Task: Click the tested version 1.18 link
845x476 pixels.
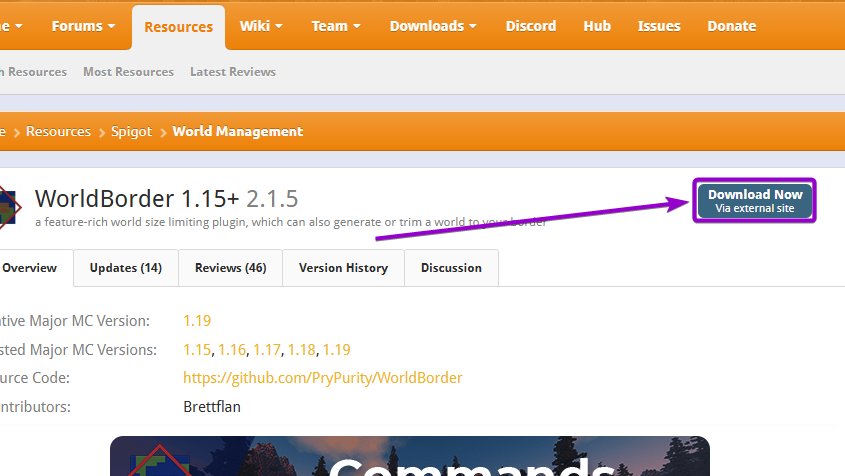Action: 301,350
